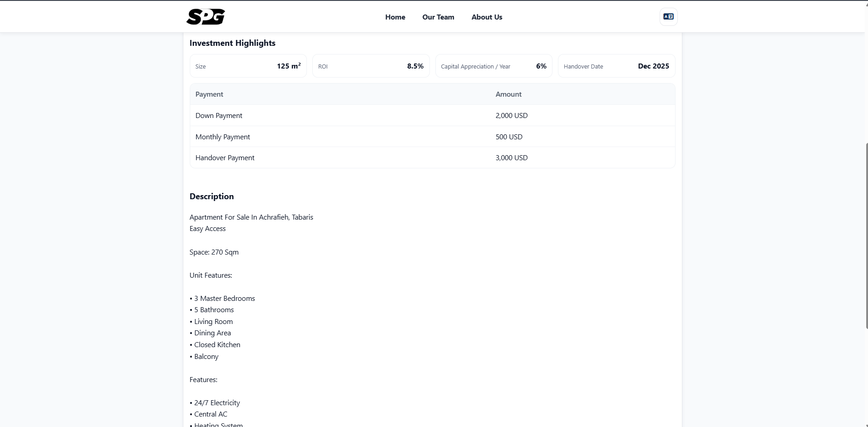The height and width of the screenshot is (427, 868).
Task: Click the SPG logo in header
Action: point(206,17)
